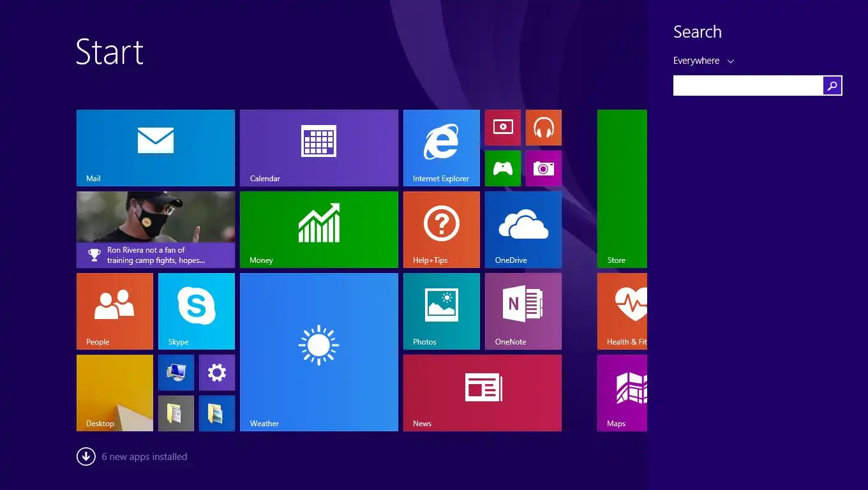Open the Store tile
Image resolution: width=868 pixels, height=490 pixels.
[622, 189]
